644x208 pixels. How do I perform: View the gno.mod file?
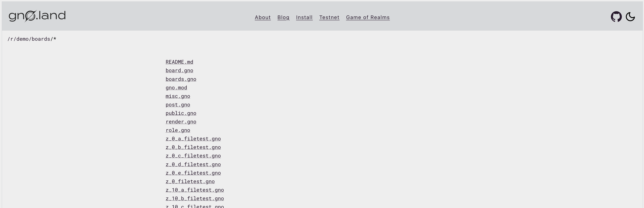(x=176, y=87)
